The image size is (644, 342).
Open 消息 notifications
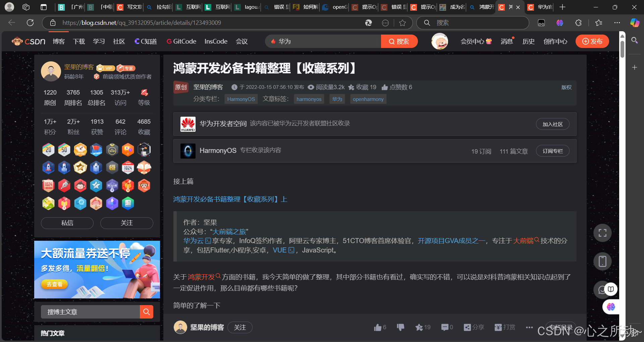(507, 41)
